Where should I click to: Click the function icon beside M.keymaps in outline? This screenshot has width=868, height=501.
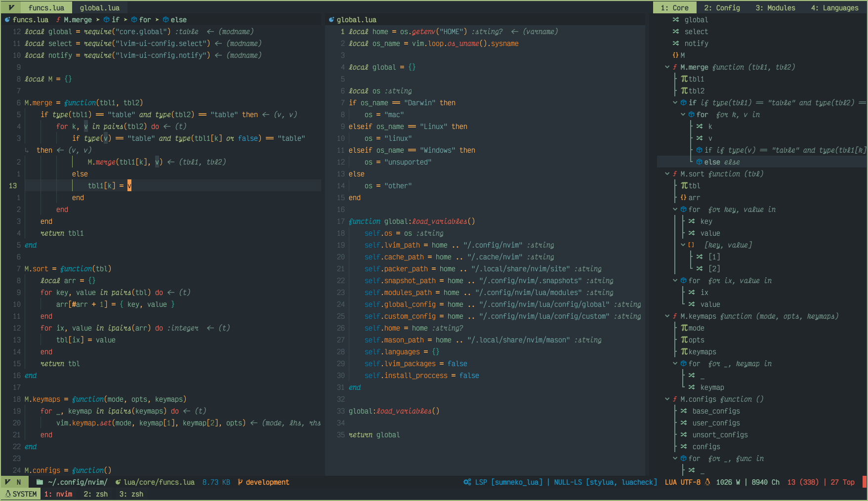pyautogui.click(x=675, y=316)
